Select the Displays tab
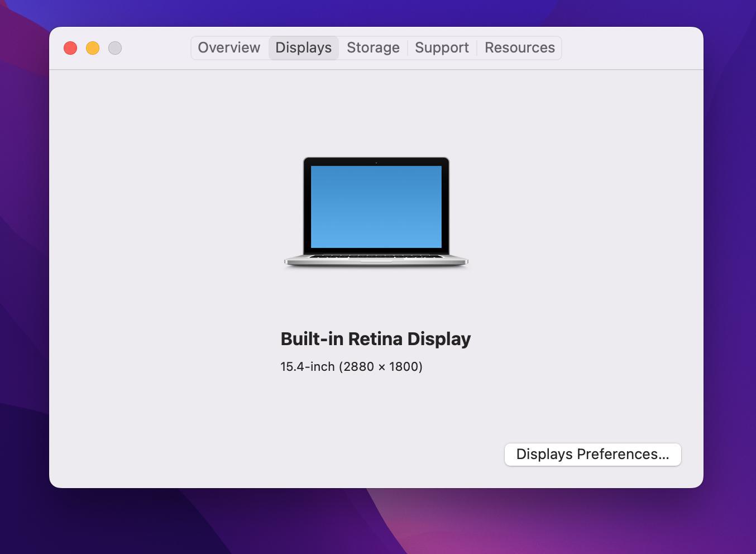Image resolution: width=756 pixels, height=554 pixels. [x=304, y=48]
